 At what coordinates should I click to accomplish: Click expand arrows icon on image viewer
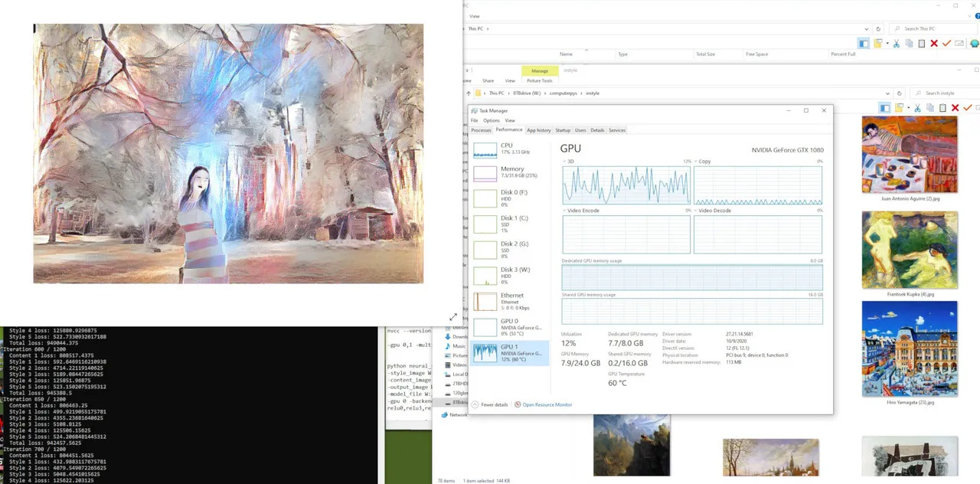[453, 317]
